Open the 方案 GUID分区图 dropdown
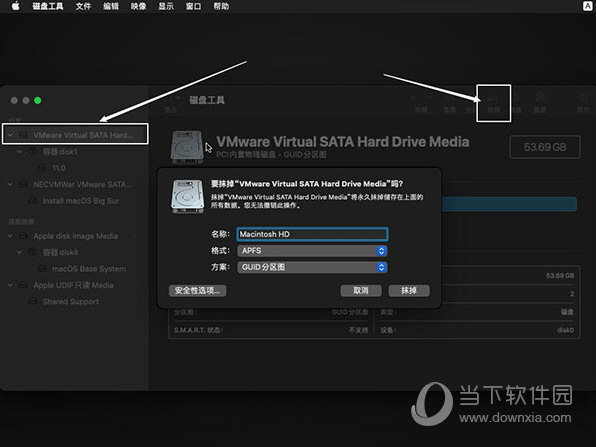Screen dimensions: 596x447 click(x=312, y=267)
